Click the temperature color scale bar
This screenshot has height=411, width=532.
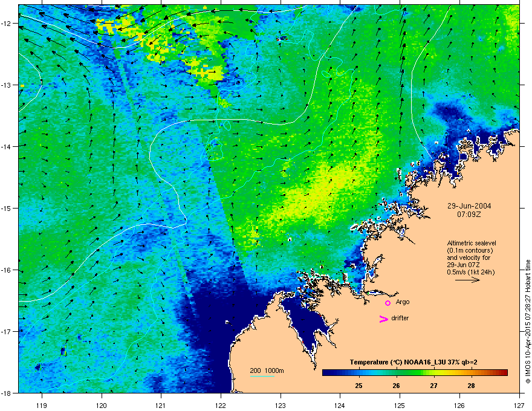click(x=415, y=373)
